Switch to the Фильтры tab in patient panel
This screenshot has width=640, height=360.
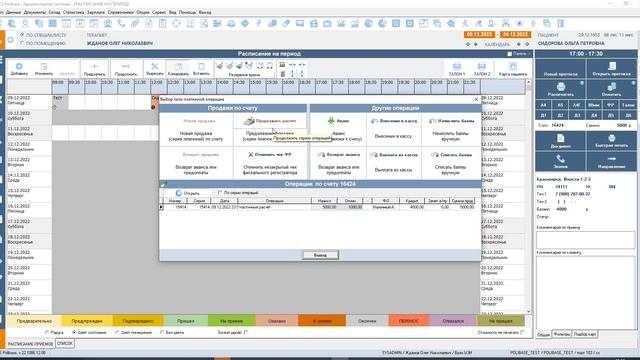562,334
